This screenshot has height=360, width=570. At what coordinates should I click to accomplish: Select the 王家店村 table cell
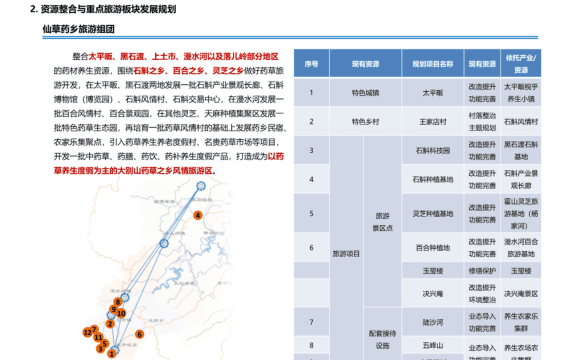tap(433, 121)
